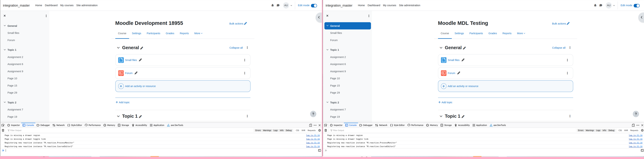Edit Small files title in left window
The height and width of the screenshot is (159, 644).
click(x=140, y=60)
